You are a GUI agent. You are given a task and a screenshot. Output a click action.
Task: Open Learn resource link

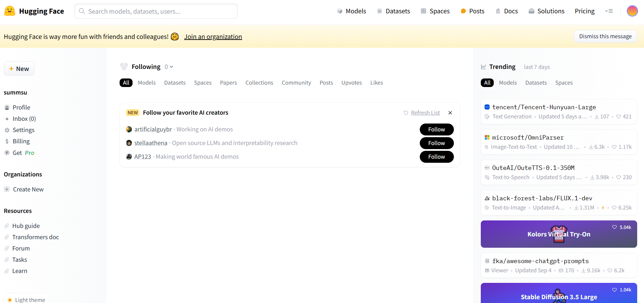[x=20, y=271]
